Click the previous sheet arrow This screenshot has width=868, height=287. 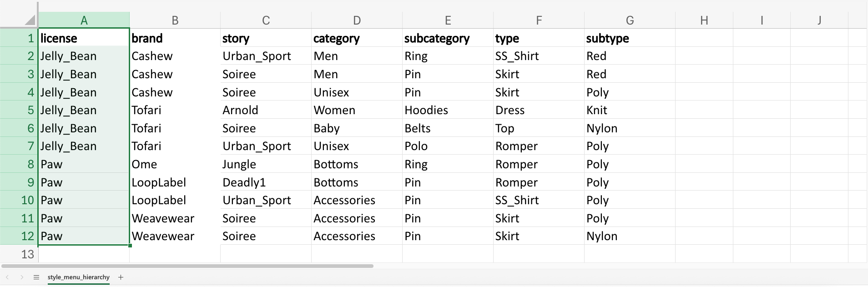(7, 277)
